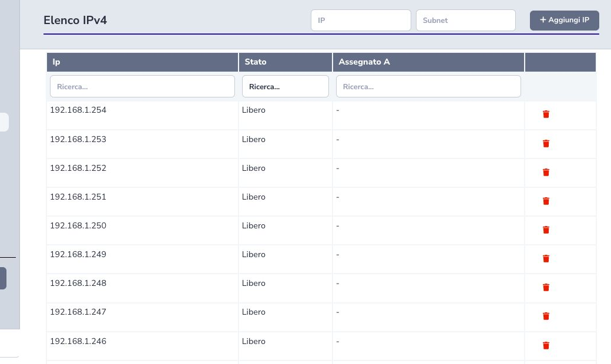Click the Assegnato A column search box

428,86
